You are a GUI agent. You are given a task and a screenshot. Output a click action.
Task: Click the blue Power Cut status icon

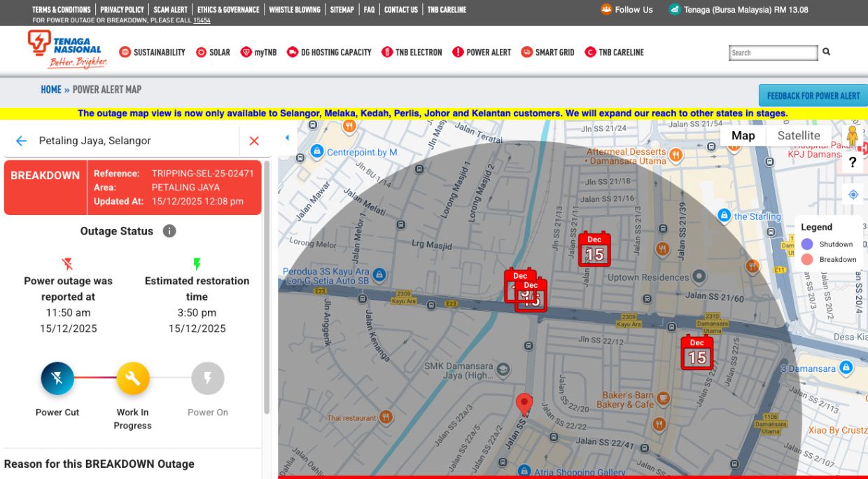point(57,377)
